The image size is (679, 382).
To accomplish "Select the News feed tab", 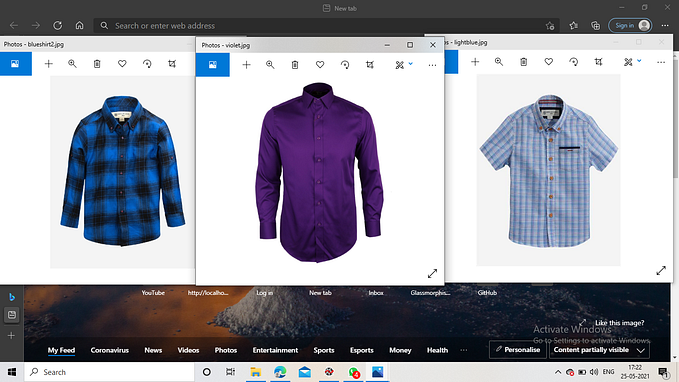I will 153,350.
